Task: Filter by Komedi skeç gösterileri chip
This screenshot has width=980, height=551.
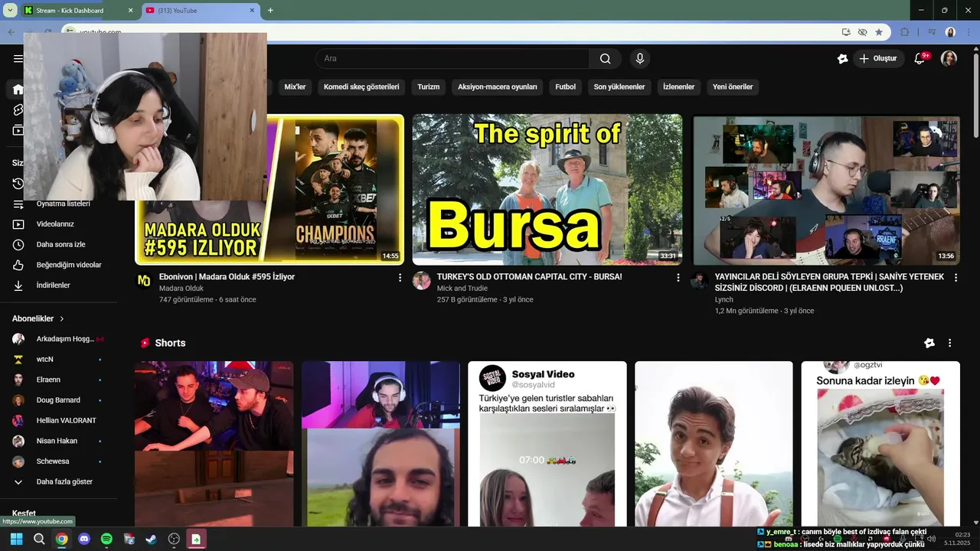Action: [x=361, y=86]
